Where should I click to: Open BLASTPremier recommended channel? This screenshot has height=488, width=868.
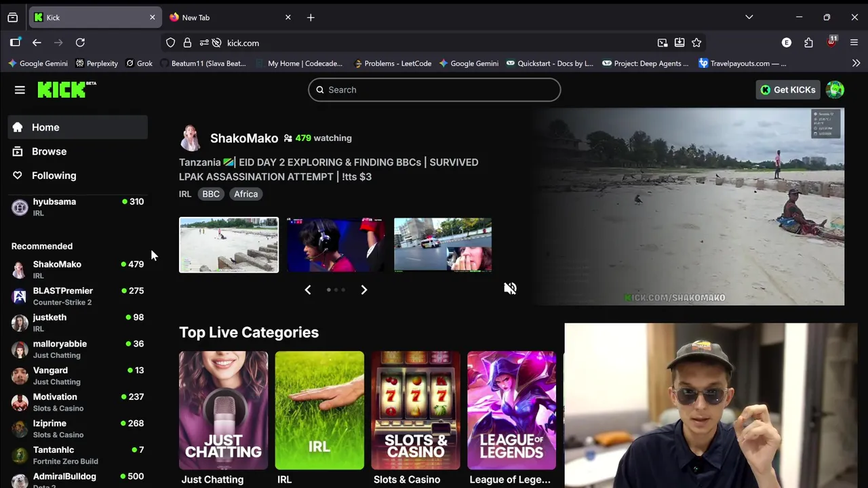[77, 296]
